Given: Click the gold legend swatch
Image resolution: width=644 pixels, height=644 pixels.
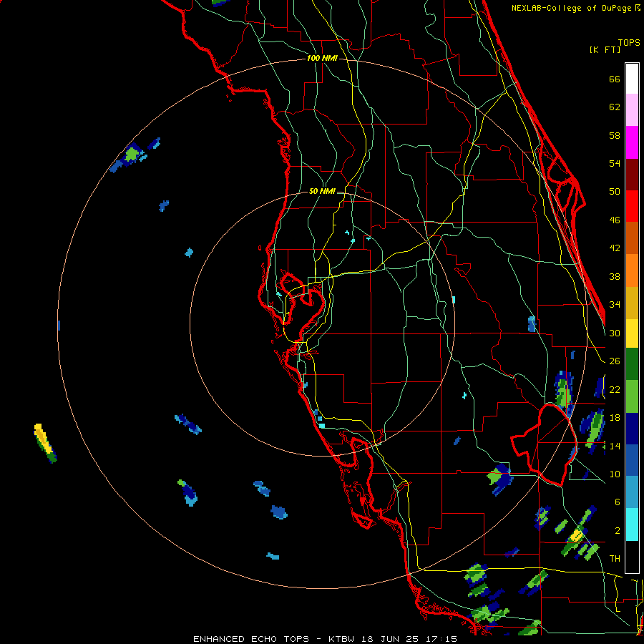Looking at the screenshot, I should click(632, 303).
